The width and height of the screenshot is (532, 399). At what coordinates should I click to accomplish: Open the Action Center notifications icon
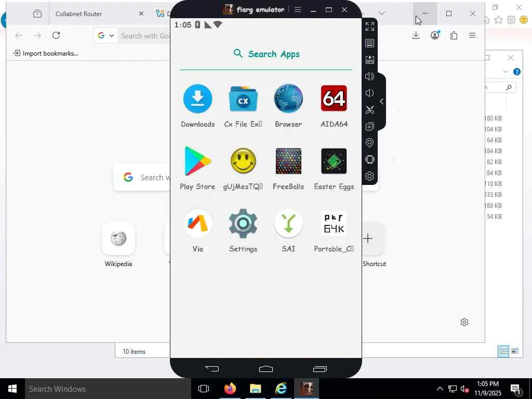515,389
